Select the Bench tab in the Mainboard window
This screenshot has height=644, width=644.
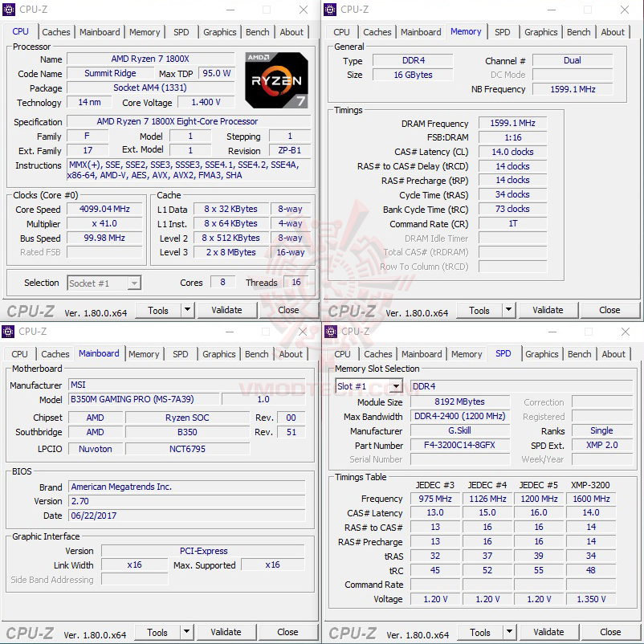click(257, 354)
